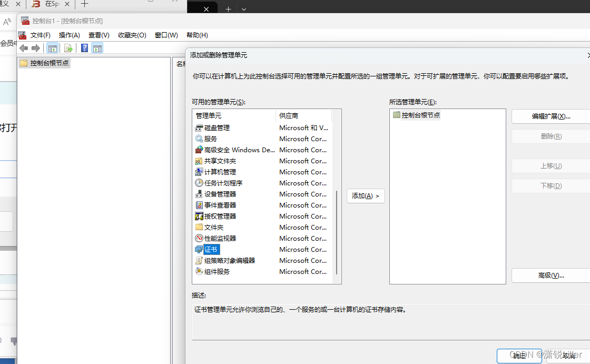
Task: Click the 文件夹 folder icon in snap-in list
Action: [x=199, y=228]
